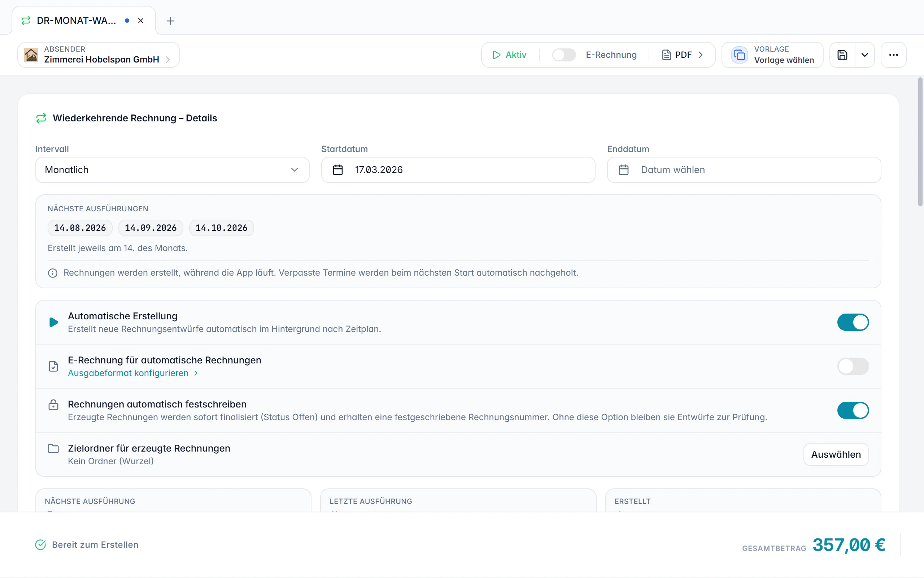The width and height of the screenshot is (924, 578).
Task: Click the Nächste Ausführung card header
Action: [x=90, y=501]
